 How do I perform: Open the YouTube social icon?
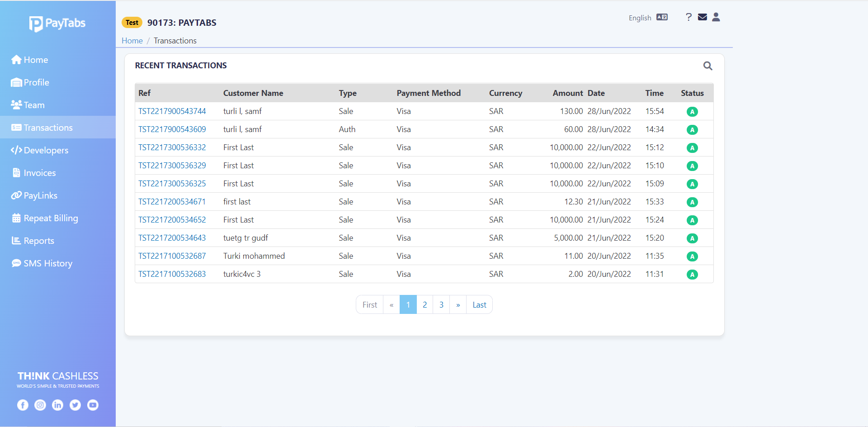pyautogui.click(x=93, y=405)
